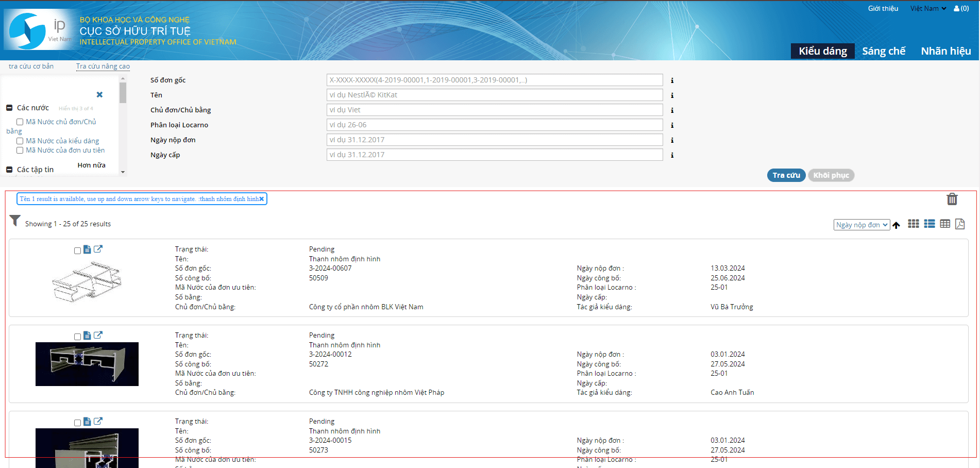Check Mã Nước của kiểu dáng box
This screenshot has height=468, width=980.
[x=20, y=141]
